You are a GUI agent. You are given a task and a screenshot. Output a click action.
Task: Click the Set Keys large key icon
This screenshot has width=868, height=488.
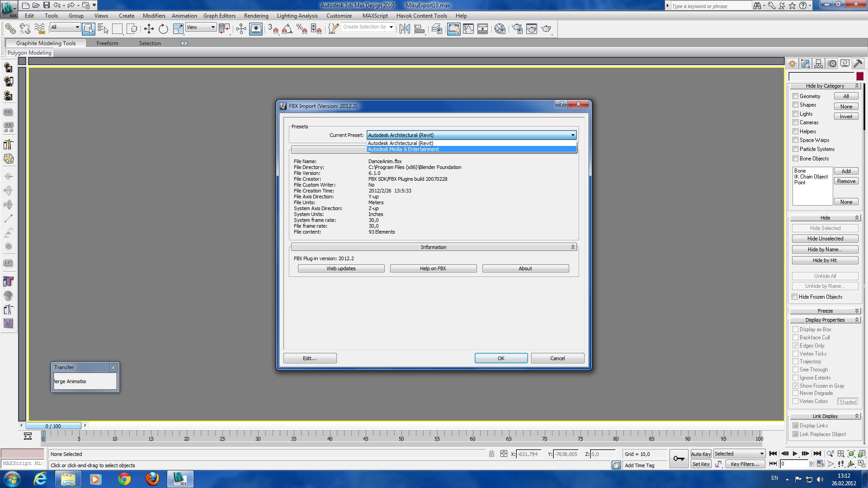tap(679, 459)
